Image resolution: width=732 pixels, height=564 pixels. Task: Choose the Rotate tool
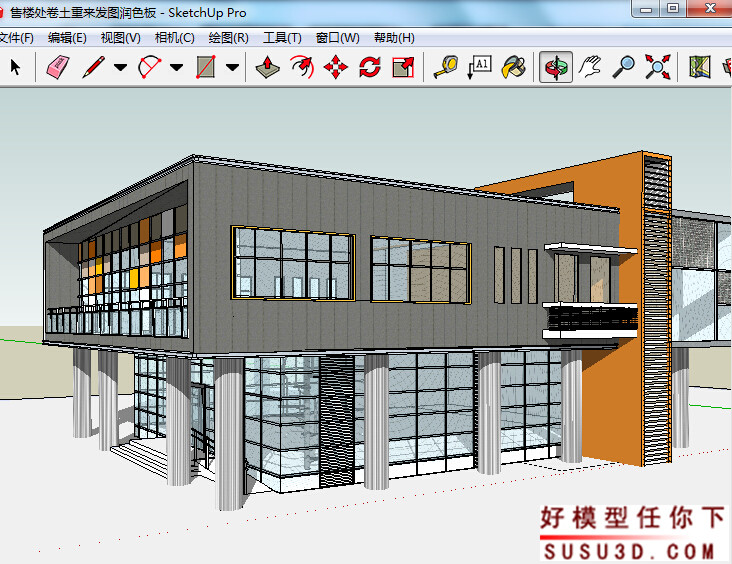click(x=370, y=67)
